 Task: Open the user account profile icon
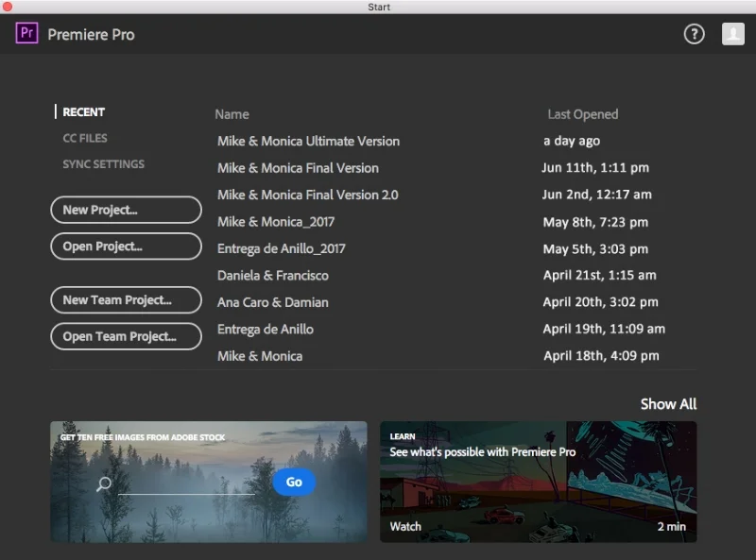733,34
